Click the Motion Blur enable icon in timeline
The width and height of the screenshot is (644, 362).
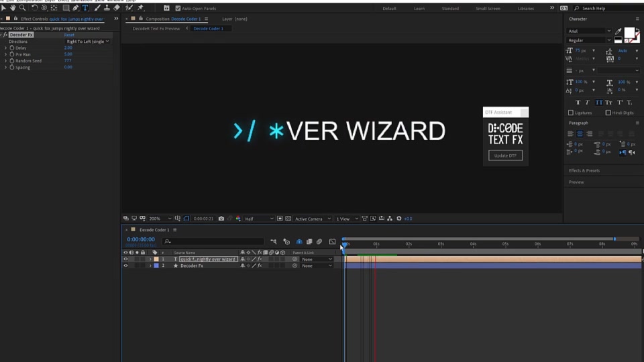click(x=319, y=242)
